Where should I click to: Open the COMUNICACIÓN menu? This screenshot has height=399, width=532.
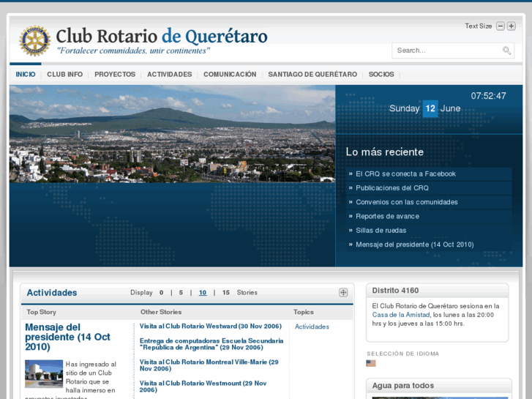[x=230, y=75]
